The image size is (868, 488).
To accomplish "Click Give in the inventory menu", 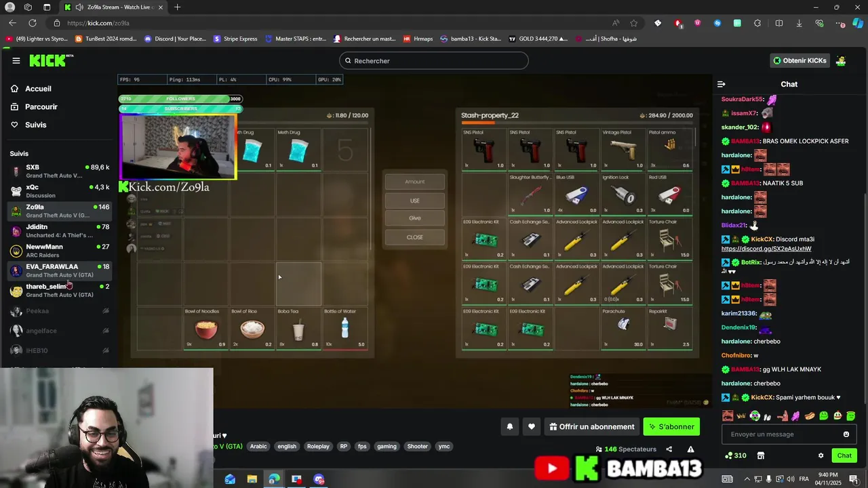I will pos(415,218).
